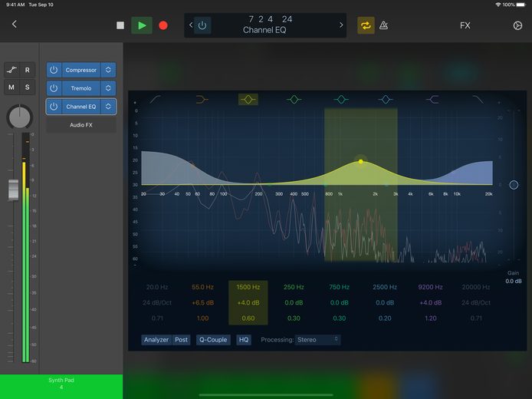Select the Tremolo plug-in

81,88
